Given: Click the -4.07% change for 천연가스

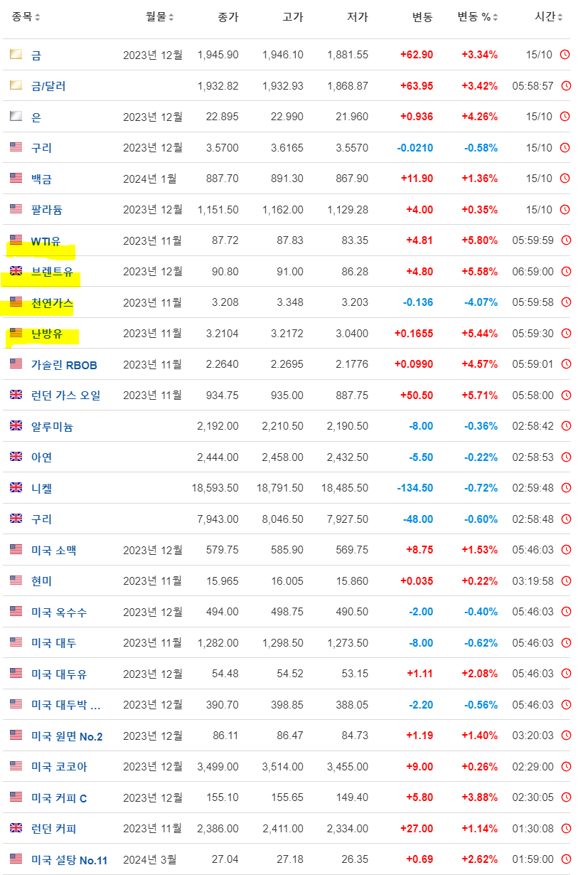Looking at the screenshot, I should [481, 302].
